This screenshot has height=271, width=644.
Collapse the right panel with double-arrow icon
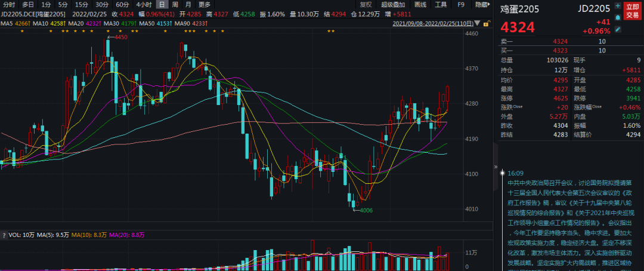pyautogui.click(x=496, y=167)
